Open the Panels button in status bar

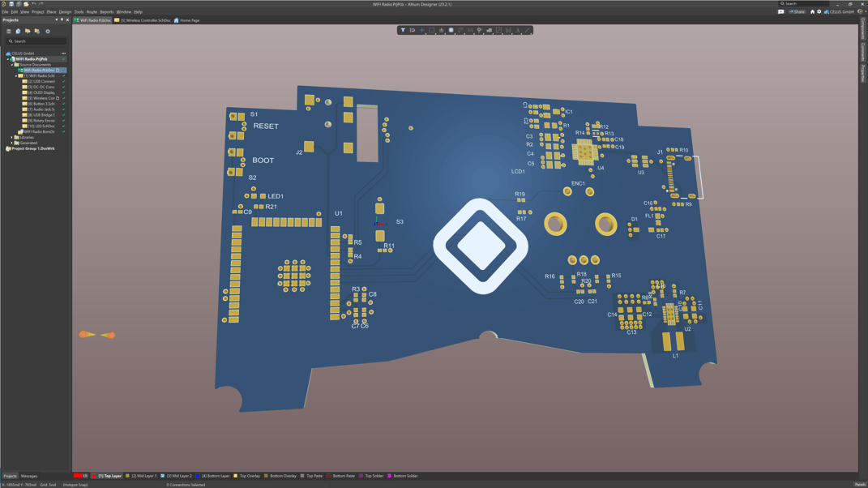click(860, 485)
